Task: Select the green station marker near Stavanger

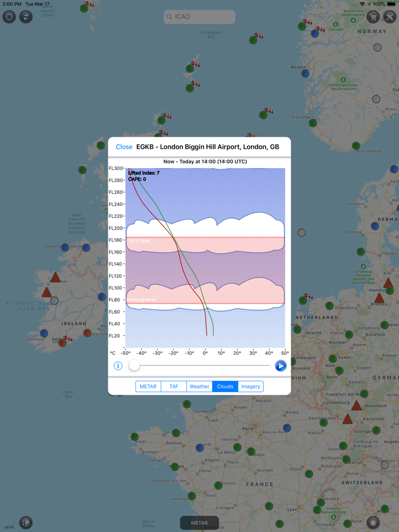Action: [x=313, y=123]
